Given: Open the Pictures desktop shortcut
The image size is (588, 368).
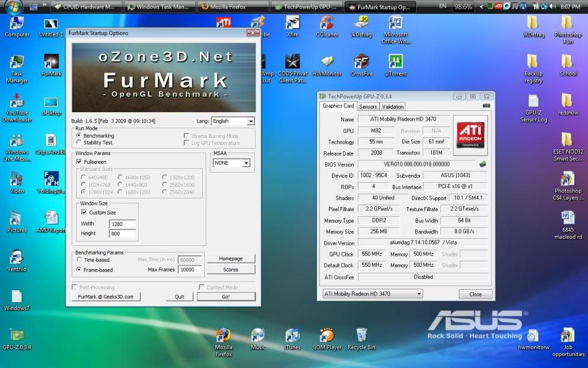Looking at the screenshot, I should pyautogui.click(x=17, y=222).
